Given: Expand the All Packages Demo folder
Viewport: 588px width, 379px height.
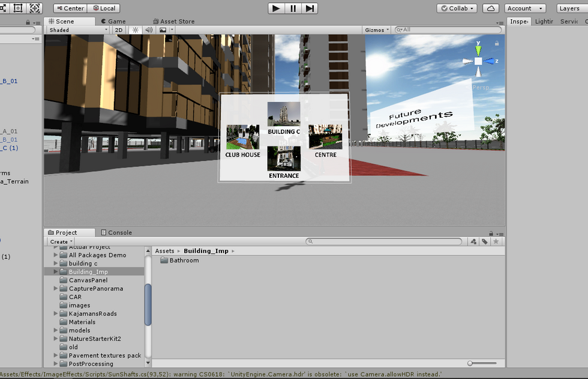Looking at the screenshot, I should [x=56, y=255].
